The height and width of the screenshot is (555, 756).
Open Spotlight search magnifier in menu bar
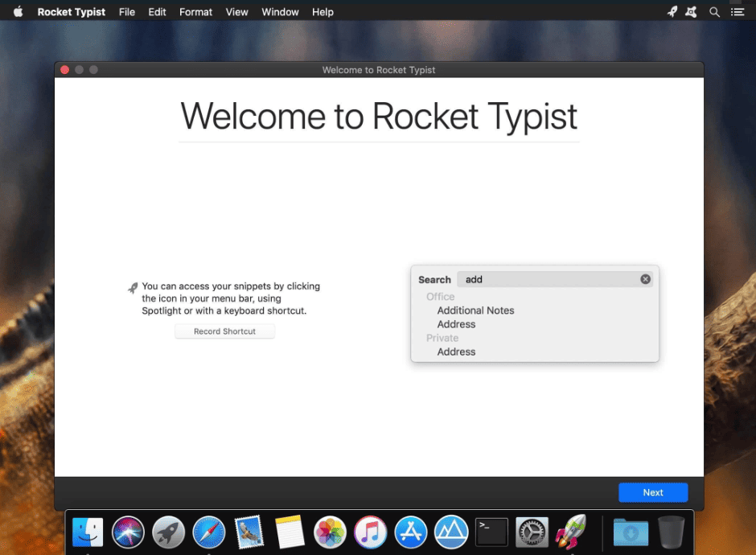714,12
